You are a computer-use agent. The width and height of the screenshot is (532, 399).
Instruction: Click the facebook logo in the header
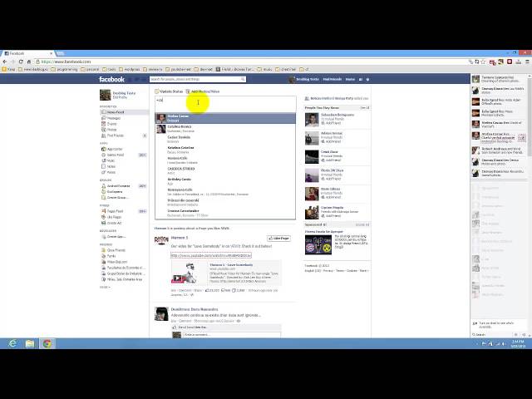(x=111, y=80)
